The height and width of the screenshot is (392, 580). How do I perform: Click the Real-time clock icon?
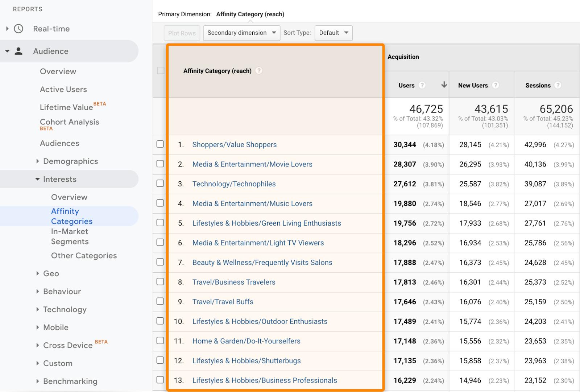(18, 28)
